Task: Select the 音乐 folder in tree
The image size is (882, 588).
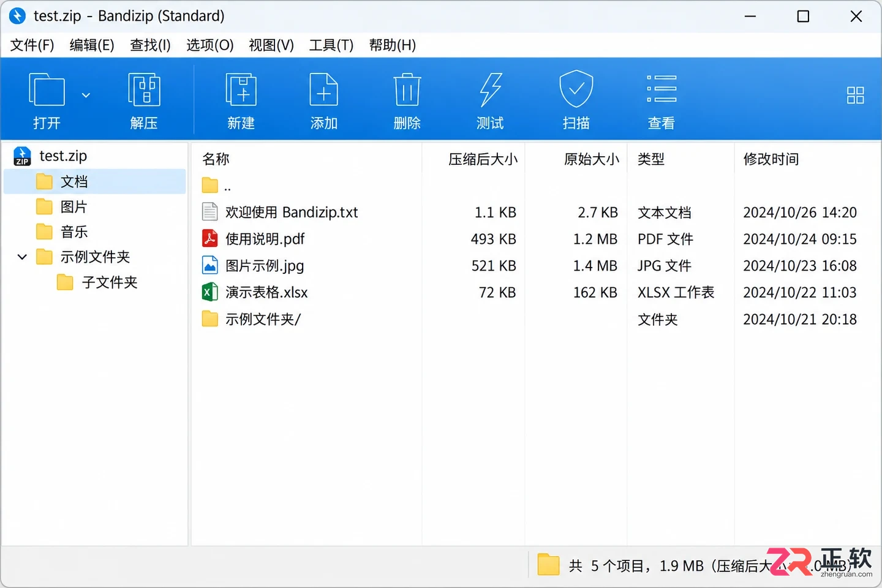Action: point(73,232)
